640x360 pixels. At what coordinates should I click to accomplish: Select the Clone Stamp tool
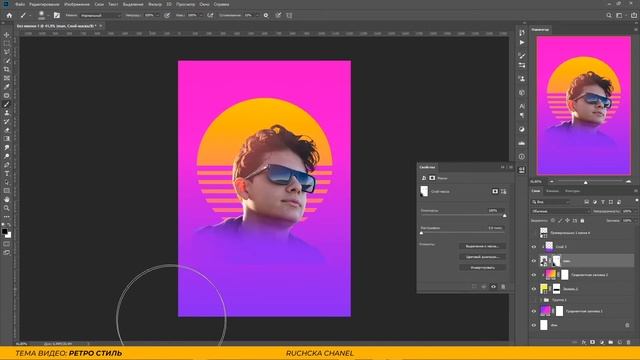[7, 113]
